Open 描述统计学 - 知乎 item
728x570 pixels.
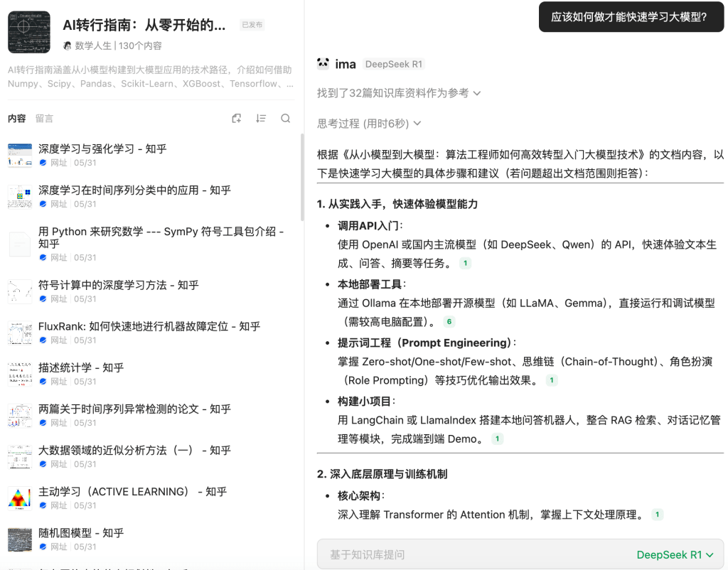pos(81,367)
